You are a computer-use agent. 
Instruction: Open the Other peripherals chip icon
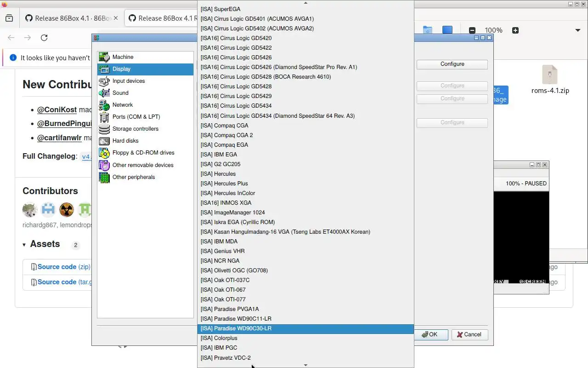pos(104,177)
